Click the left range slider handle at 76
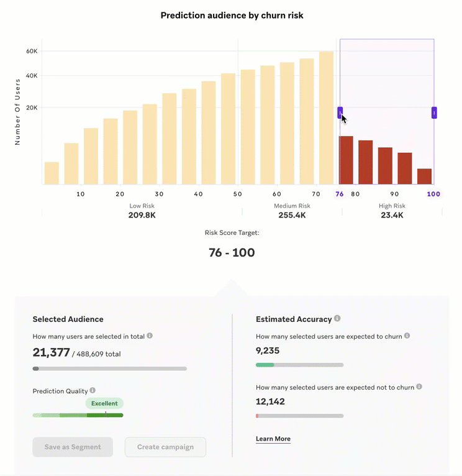 [x=340, y=113]
